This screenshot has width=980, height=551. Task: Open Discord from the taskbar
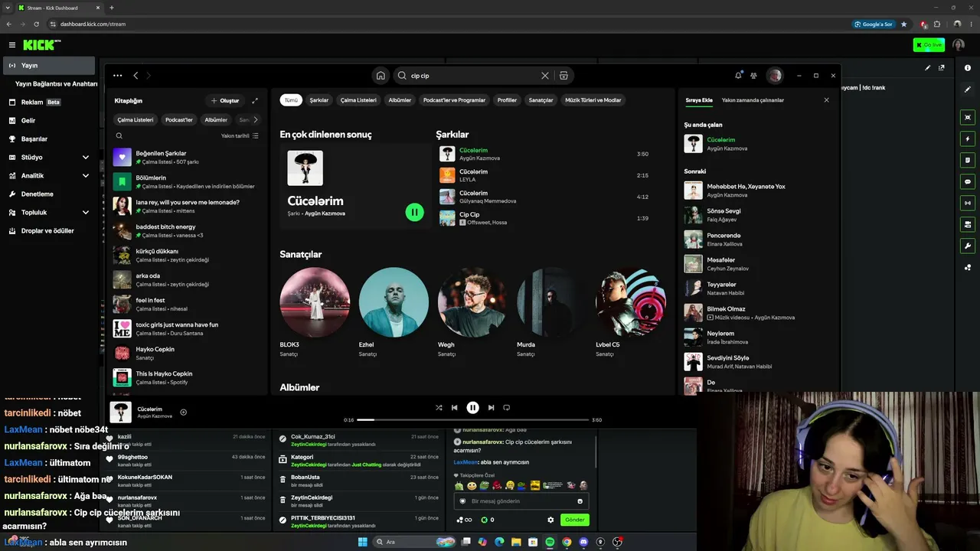583,542
